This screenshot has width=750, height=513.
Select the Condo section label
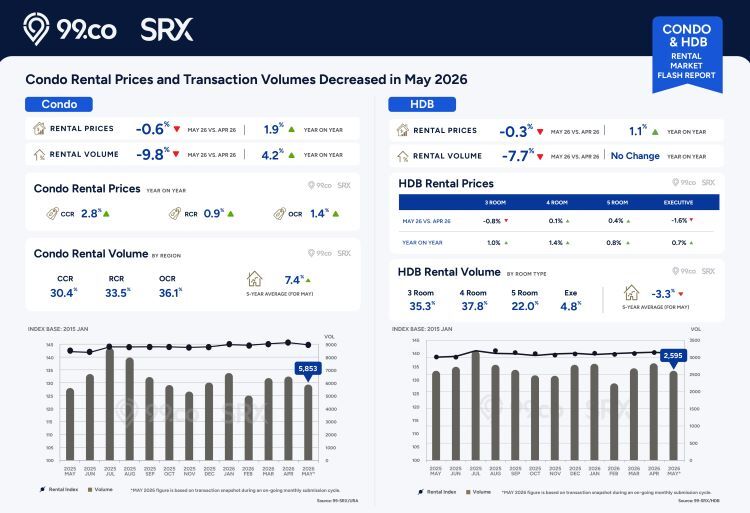(x=59, y=104)
